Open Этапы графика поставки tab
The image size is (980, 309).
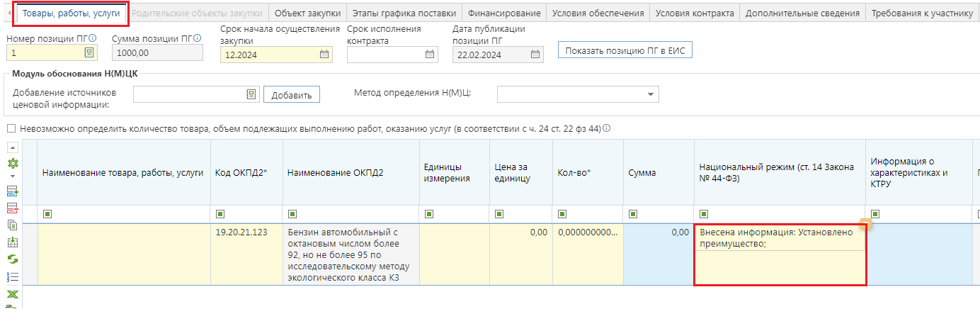coord(404,13)
